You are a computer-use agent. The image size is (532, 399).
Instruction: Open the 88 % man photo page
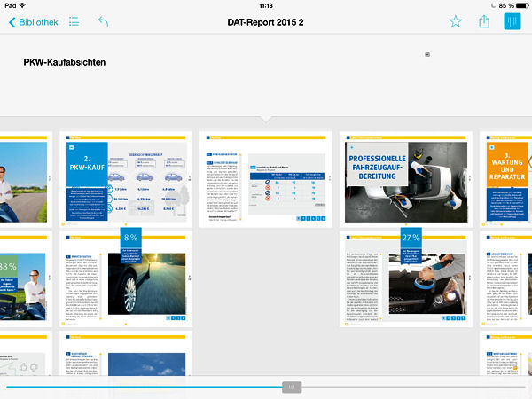(26, 279)
